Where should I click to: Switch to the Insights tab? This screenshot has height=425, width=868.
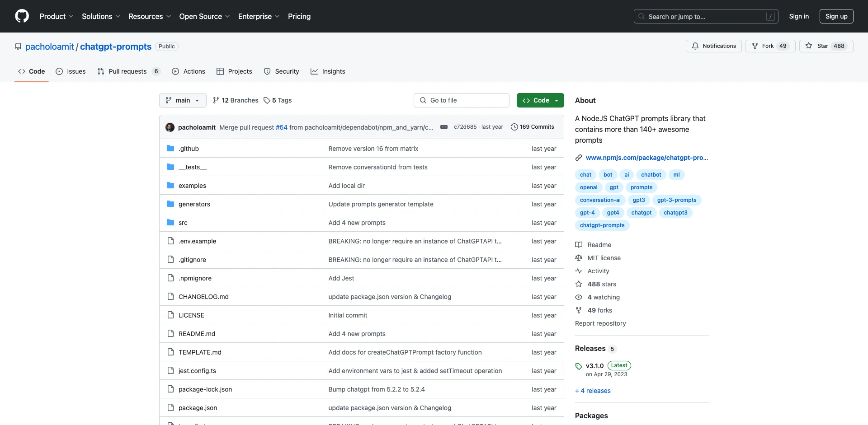click(x=328, y=71)
